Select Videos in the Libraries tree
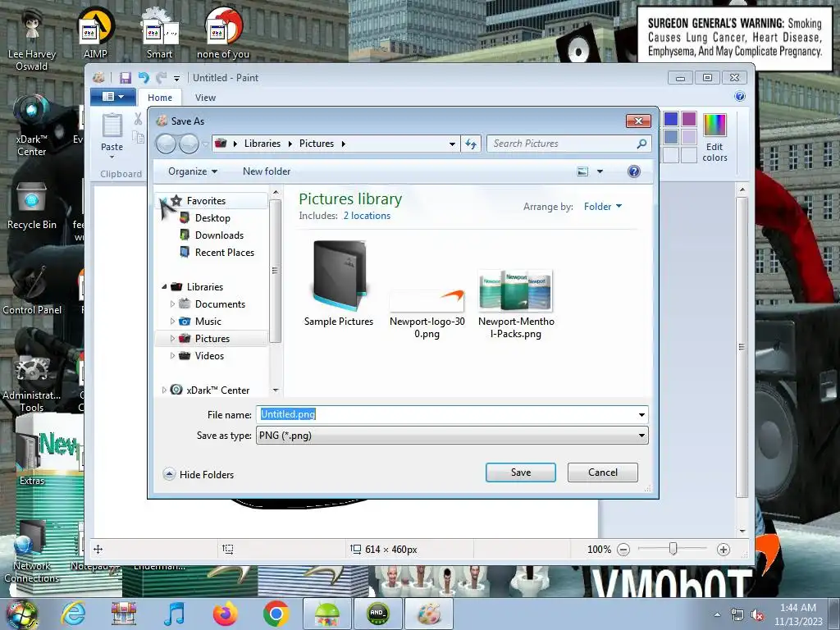The image size is (840, 630). (x=209, y=356)
